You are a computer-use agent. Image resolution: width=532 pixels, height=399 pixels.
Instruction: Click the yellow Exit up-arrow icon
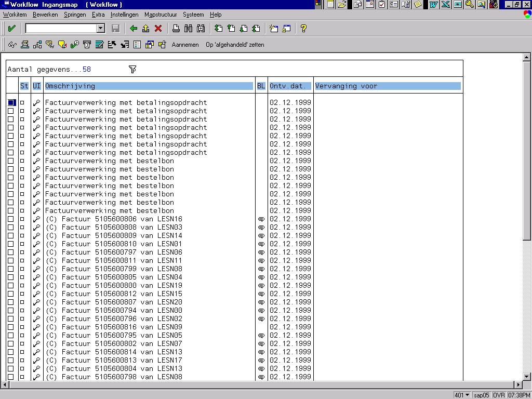(x=146, y=29)
